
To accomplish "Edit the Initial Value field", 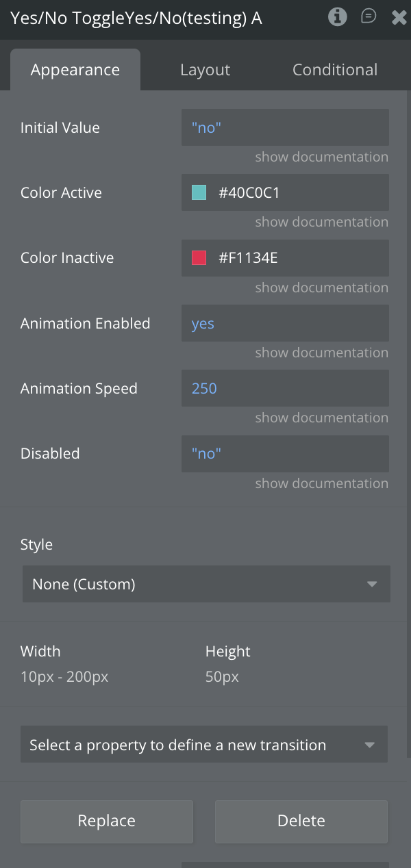I will click(285, 127).
